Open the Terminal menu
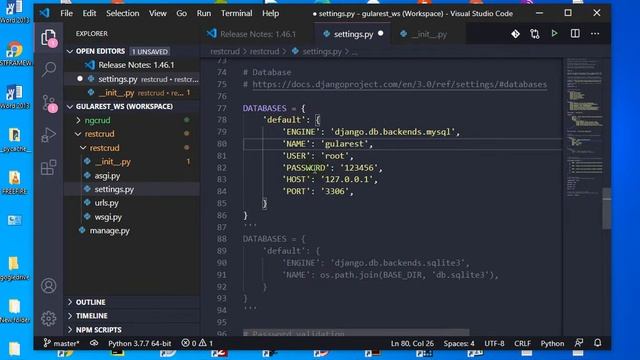This screenshot has width=640, height=360. (236, 13)
